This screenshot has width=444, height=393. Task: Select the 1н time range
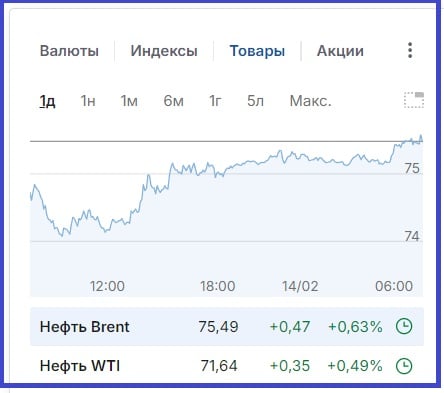[x=88, y=101]
